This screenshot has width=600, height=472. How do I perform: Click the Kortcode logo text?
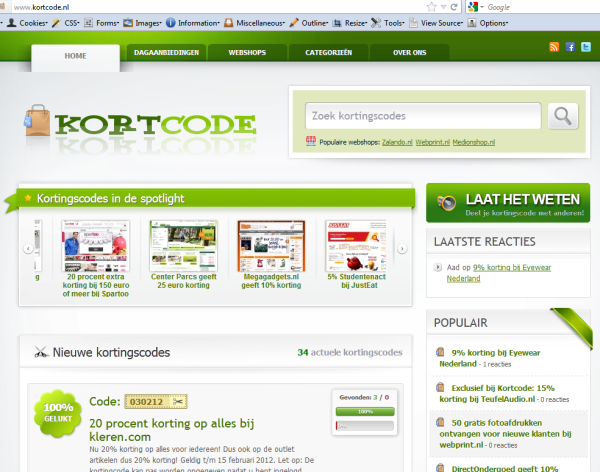coord(155,124)
